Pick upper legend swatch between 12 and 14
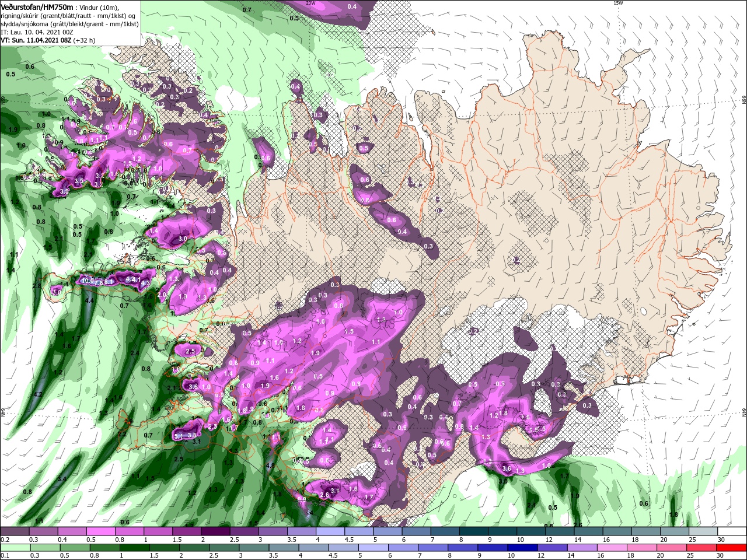Screen dimensions: 747x560 [560, 531]
